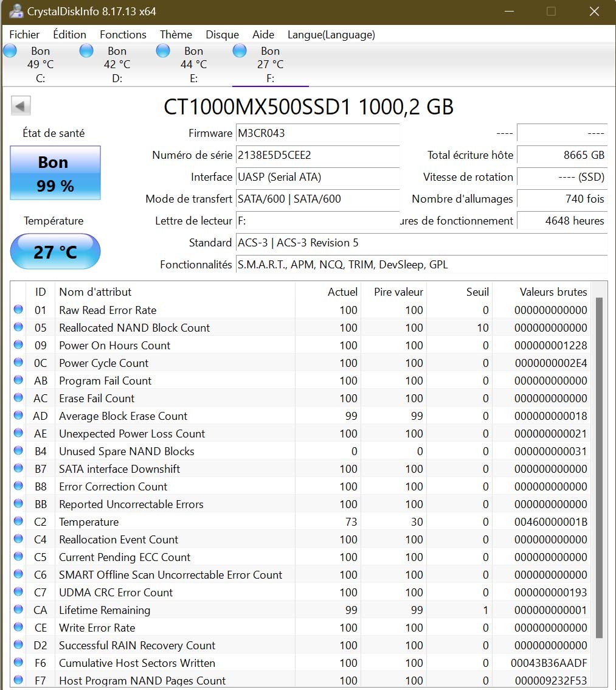Select the UDMA CRC Error Count attribute name
Screen dimensions: 616x690
(x=116, y=592)
